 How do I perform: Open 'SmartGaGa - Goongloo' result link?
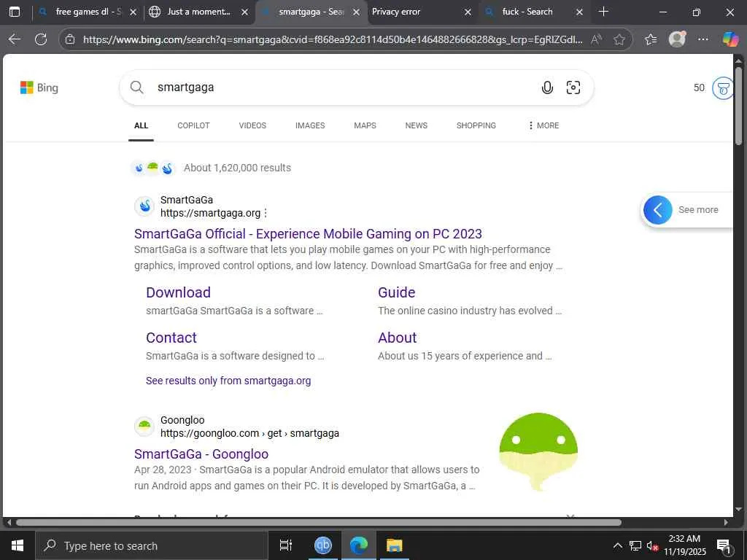click(x=201, y=454)
